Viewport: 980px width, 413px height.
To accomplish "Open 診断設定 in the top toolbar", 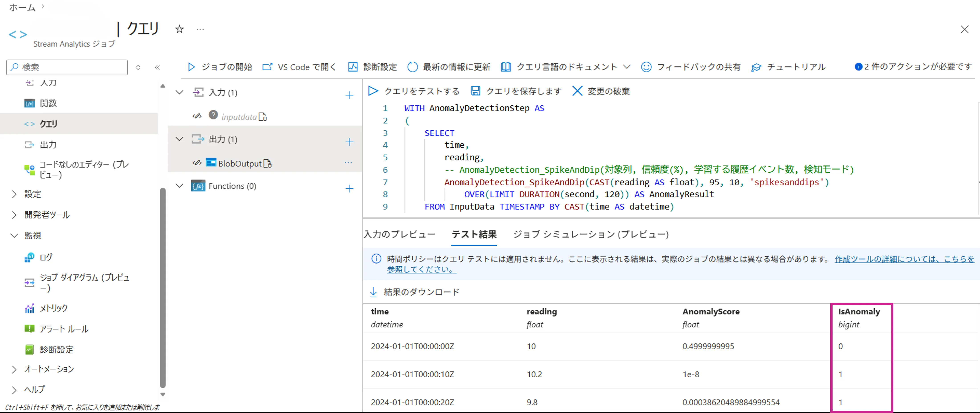I will click(372, 67).
